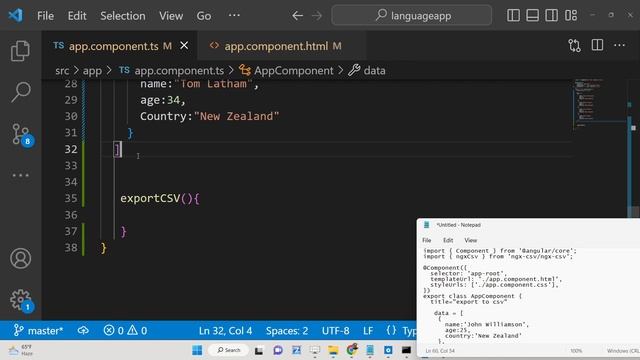Go back with the left arrow
The image size is (640, 360).
pos(297,16)
